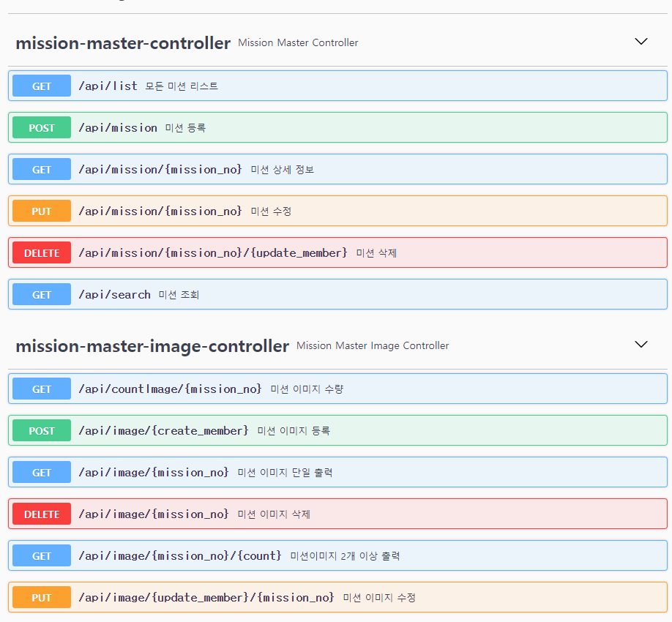The image size is (672, 622).
Task: Click the GET badge for single image output
Action: 41,472
